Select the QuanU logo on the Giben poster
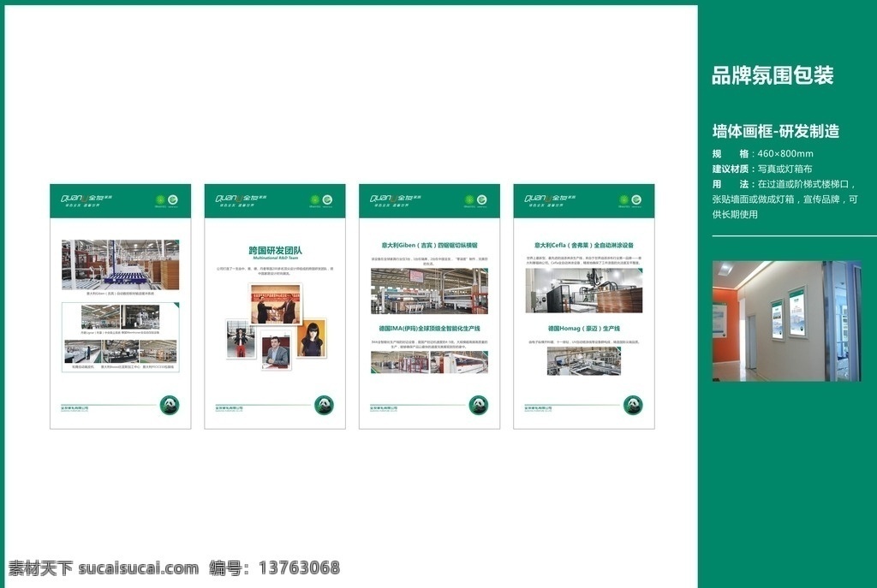Image resolution: width=877 pixels, height=588 pixels. tap(396, 200)
